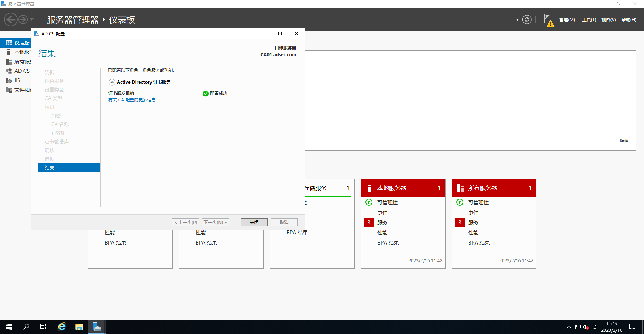Click the red services count badge in 所有服务器 tile
Screen dimensions: 644x334
460,223
